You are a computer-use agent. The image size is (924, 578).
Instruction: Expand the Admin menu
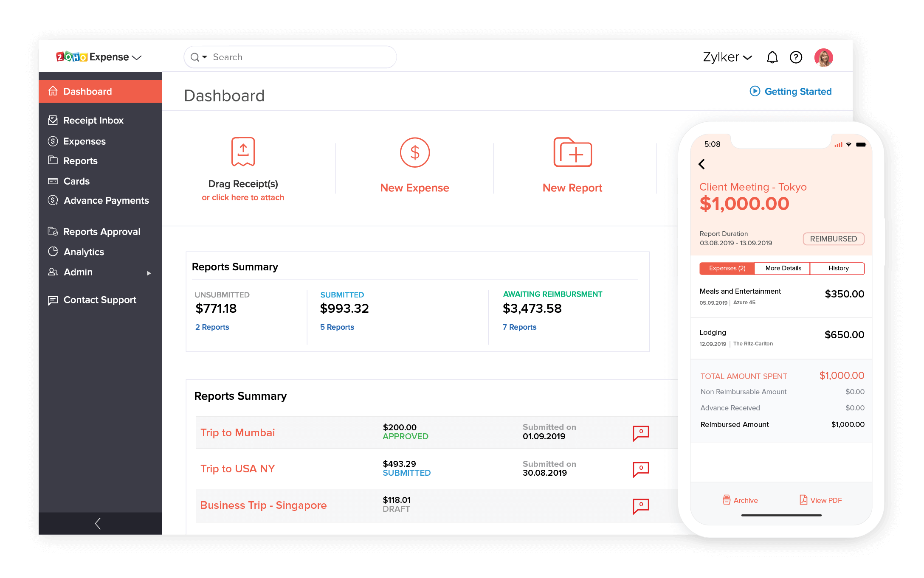pyautogui.click(x=78, y=272)
